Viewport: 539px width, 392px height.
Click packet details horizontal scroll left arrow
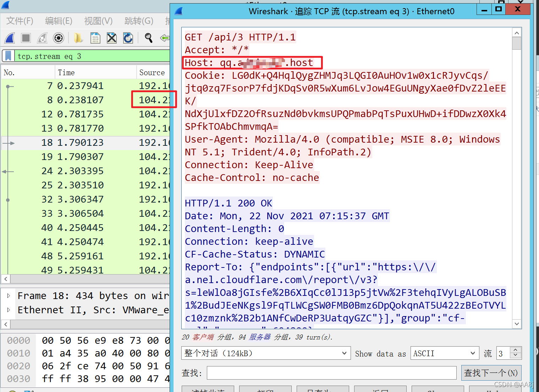[x=6, y=324]
